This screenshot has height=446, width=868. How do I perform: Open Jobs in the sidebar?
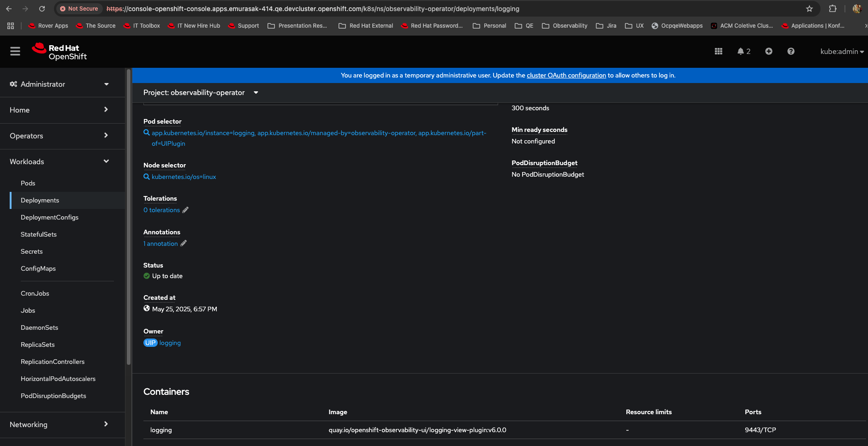pyautogui.click(x=28, y=310)
